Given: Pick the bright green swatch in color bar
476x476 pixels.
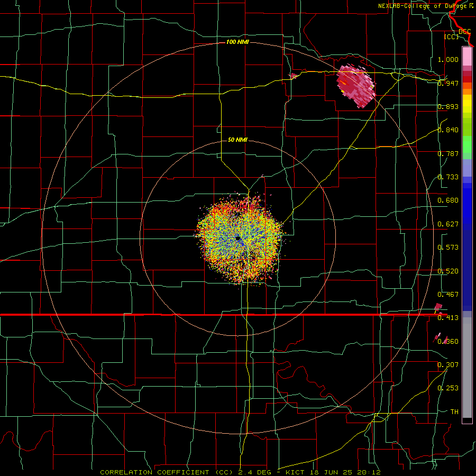Looking at the screenshot, I should click(x=467, y=144).
